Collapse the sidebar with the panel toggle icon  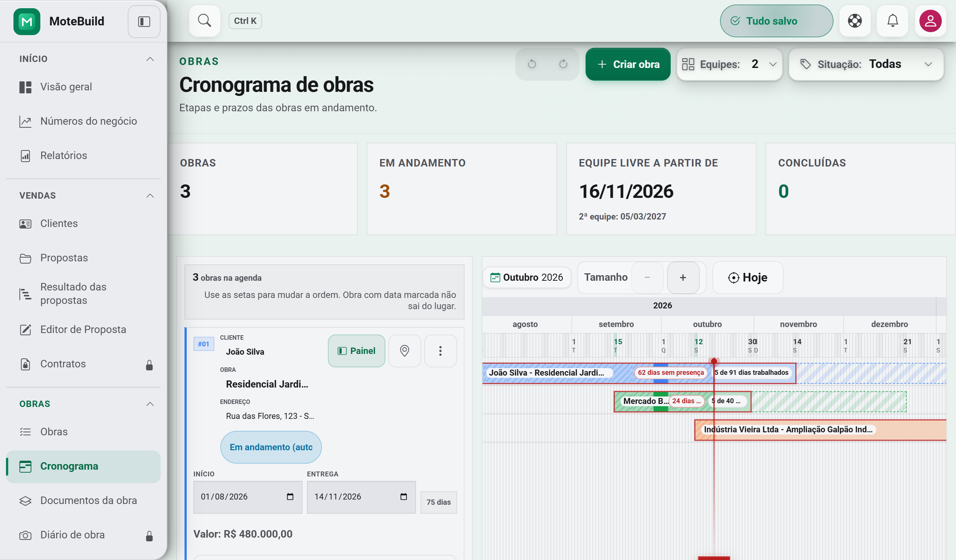click(144, 21)
